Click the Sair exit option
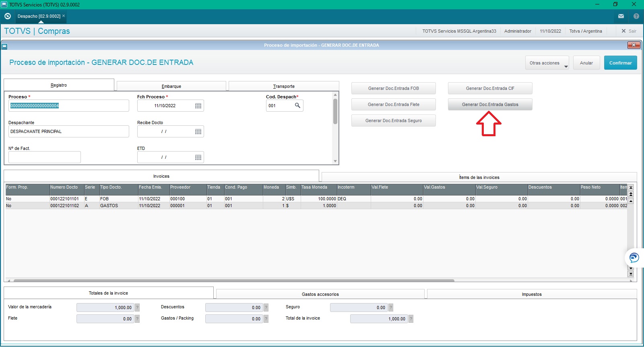This screenshot has width=644, height=347. (629, 31)
